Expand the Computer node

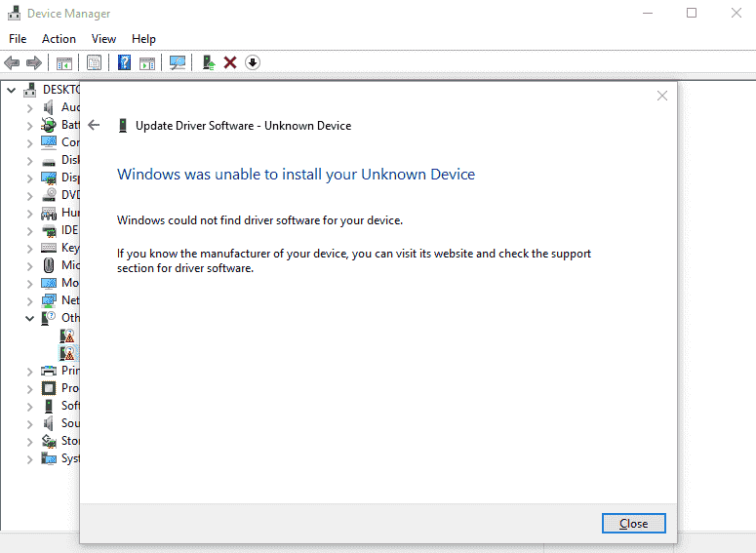(30, 143)
